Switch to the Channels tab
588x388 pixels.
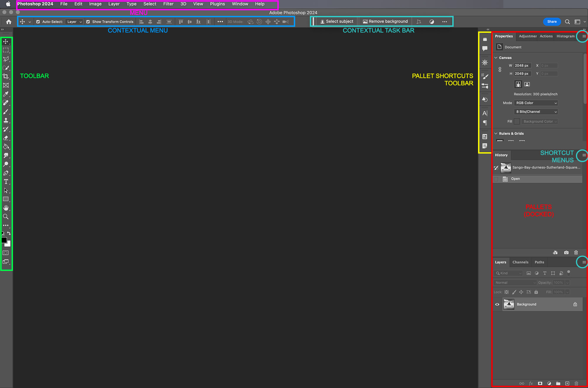[520, 262]
